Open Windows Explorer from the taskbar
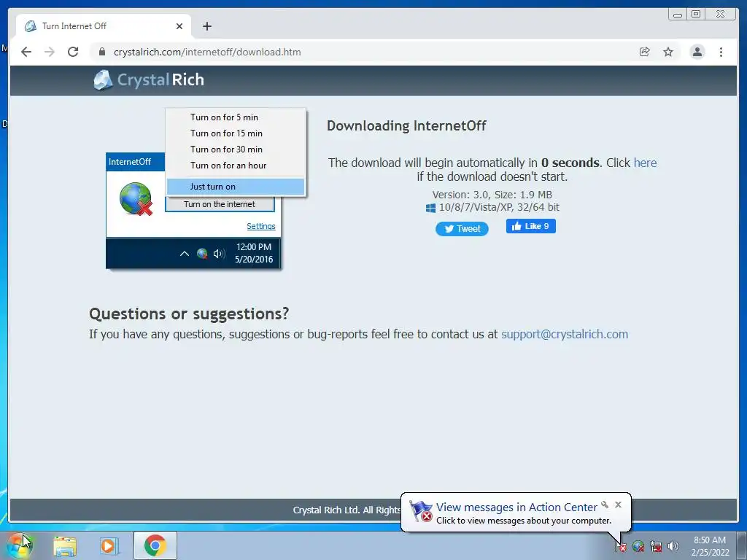This screenshot has width=747, height=560. pos(65,546)
